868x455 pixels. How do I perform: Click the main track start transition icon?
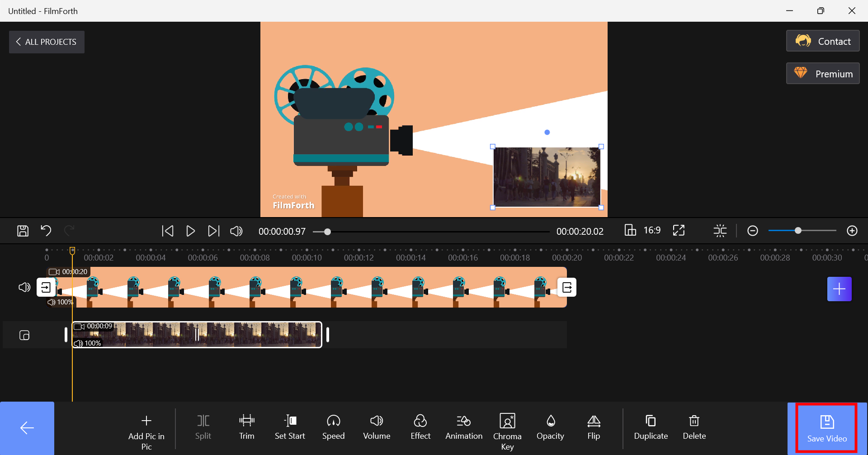pyautogui.click(x=46, y=287)
